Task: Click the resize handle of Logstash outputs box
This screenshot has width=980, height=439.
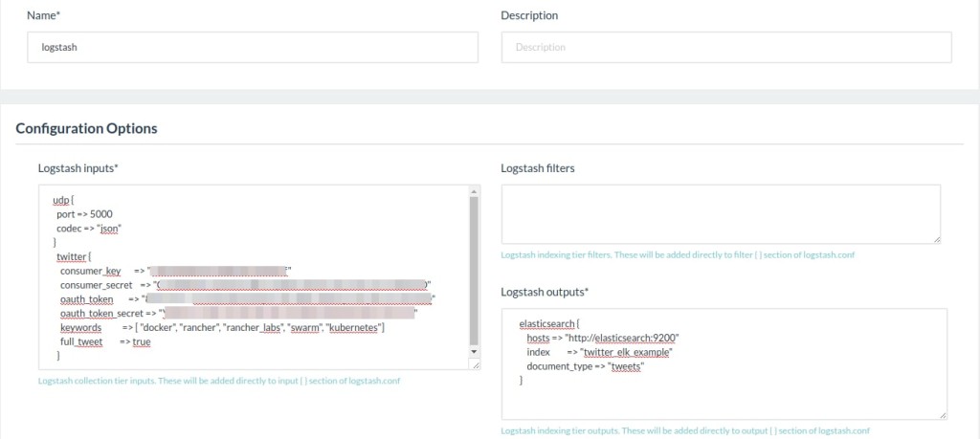Action: [943, 414]
